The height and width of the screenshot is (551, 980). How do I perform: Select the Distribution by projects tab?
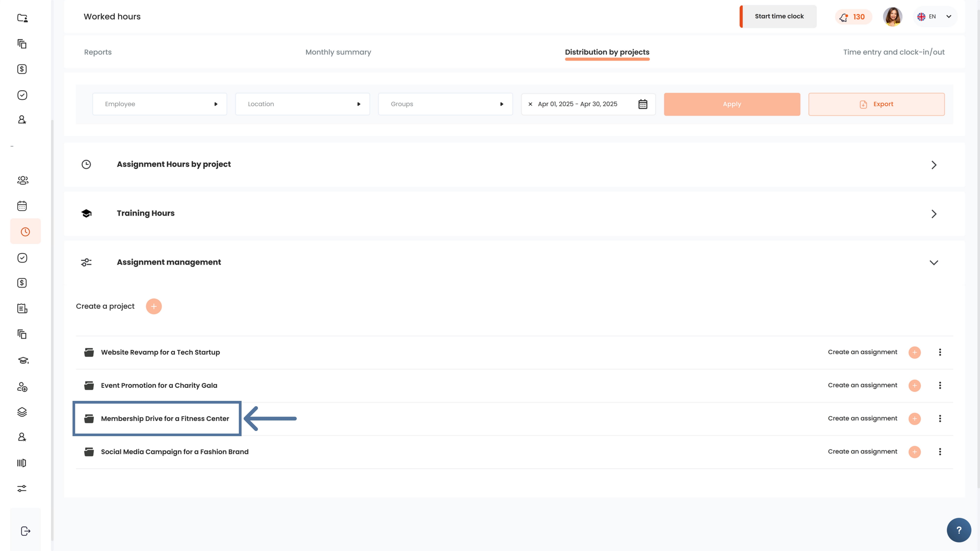click(607, 52)
